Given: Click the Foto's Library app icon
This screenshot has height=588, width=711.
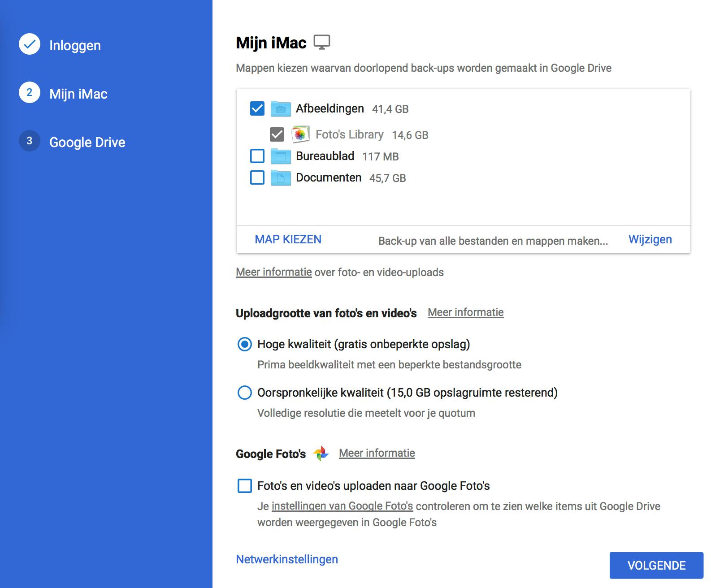Looking at the screenshot, I should click(x=300, y=134).
